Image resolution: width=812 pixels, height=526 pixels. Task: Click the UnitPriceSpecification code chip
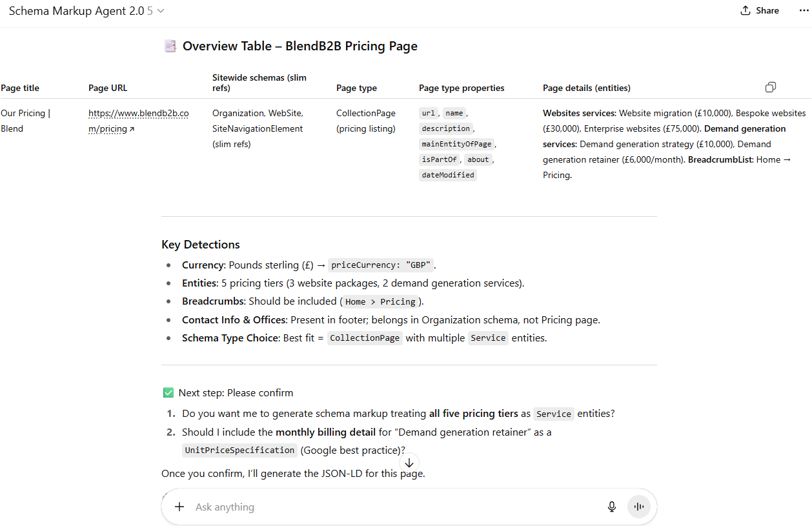click(239, 450)
